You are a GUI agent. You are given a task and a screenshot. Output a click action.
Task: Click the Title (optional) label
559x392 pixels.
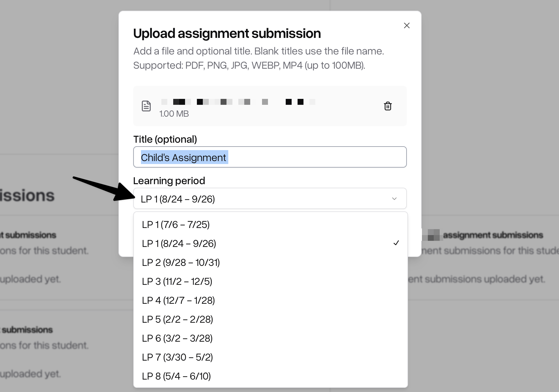pyautogui.click(x=165, y=139)
